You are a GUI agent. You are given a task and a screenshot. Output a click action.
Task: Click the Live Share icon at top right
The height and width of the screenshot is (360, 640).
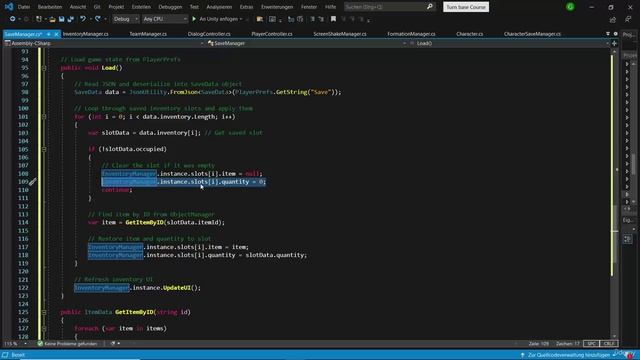[x=613, y=19]
